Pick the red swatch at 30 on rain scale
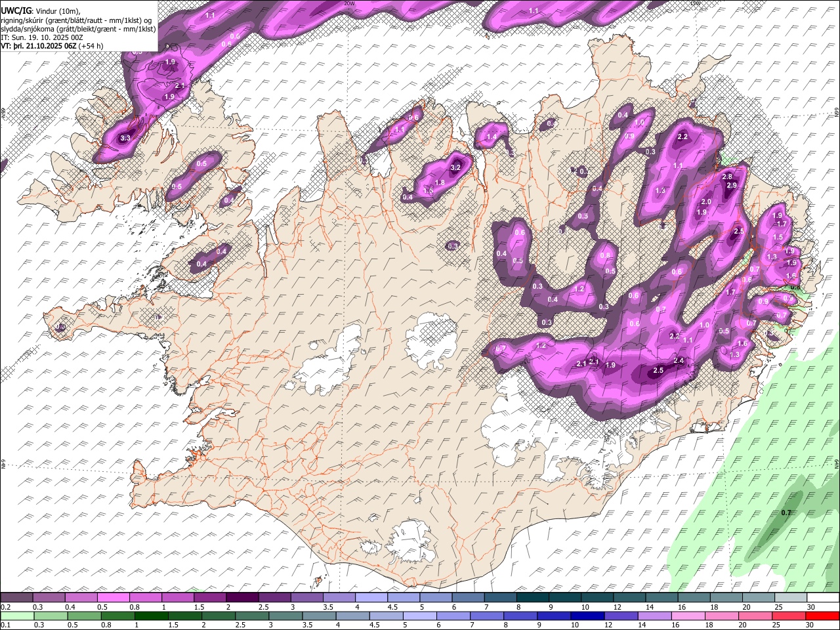This screenshot has width=840, height=630. [823, 616]
